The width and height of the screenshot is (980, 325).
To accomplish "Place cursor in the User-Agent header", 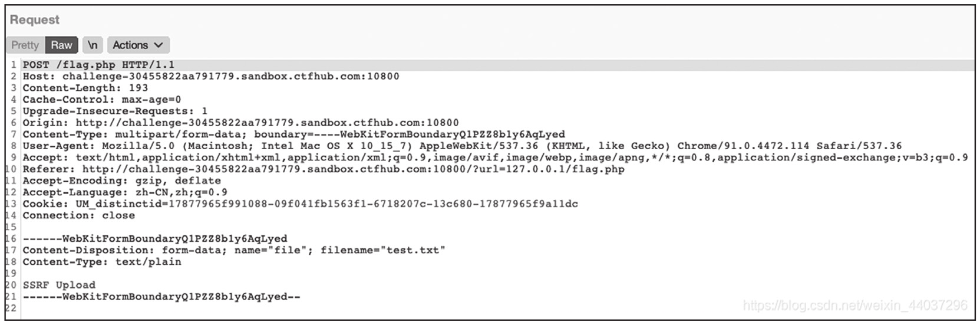I will [462, 146].
